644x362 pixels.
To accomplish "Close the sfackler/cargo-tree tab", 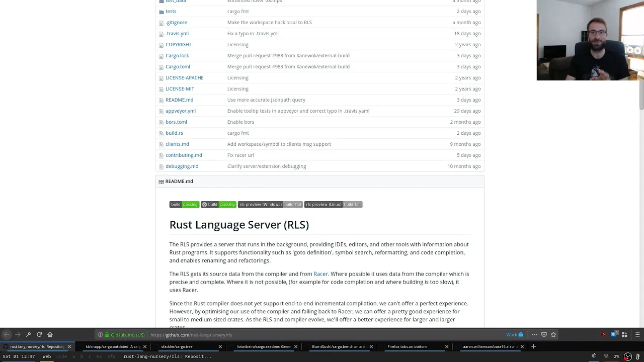I will [220, 346].
